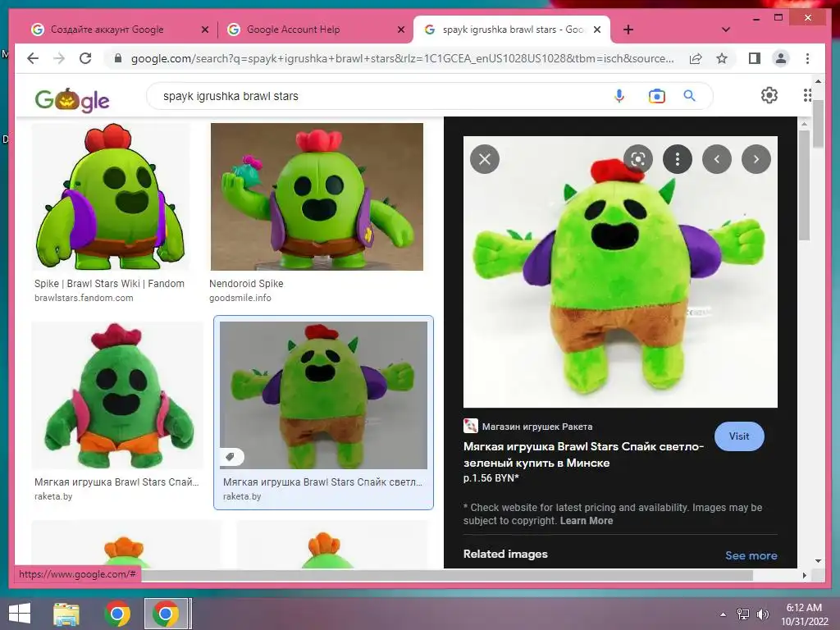This screenshot has width=840, height=630.
Task: Show hidden system tray icons
Action: click(724, 614)
